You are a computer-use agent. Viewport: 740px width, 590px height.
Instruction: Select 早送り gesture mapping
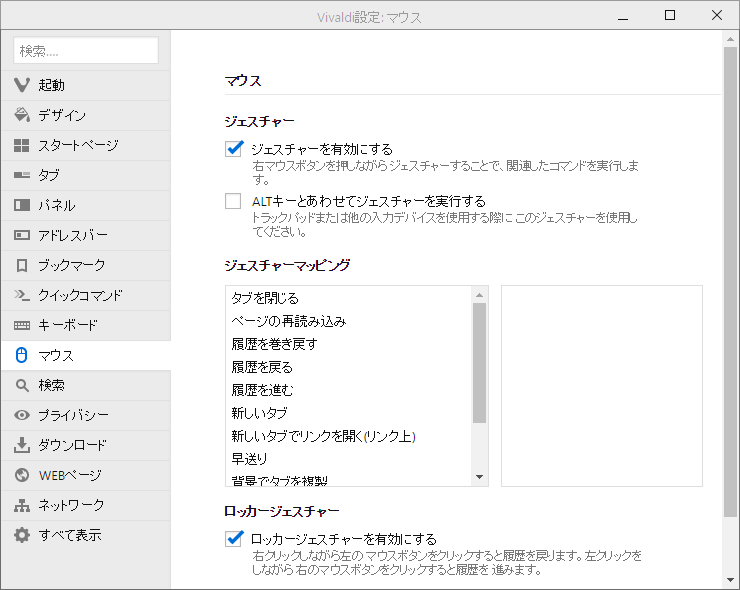click(348, 459)
